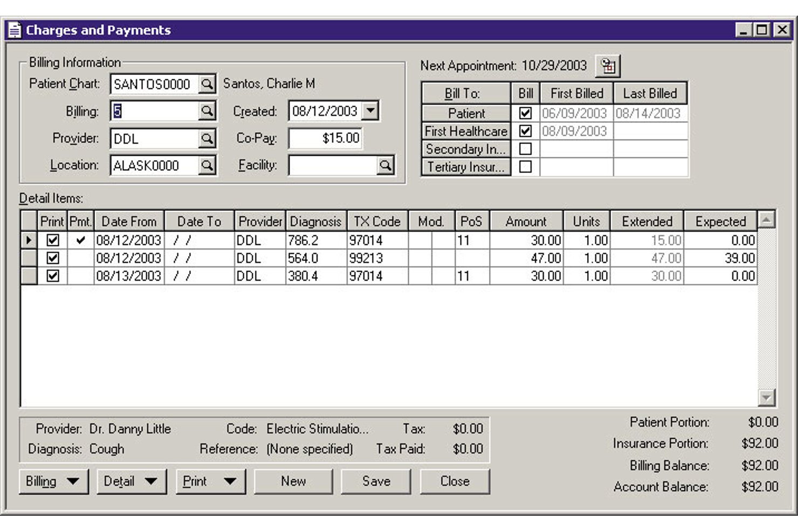Click the 99213 TX code cell

(377, 258)
